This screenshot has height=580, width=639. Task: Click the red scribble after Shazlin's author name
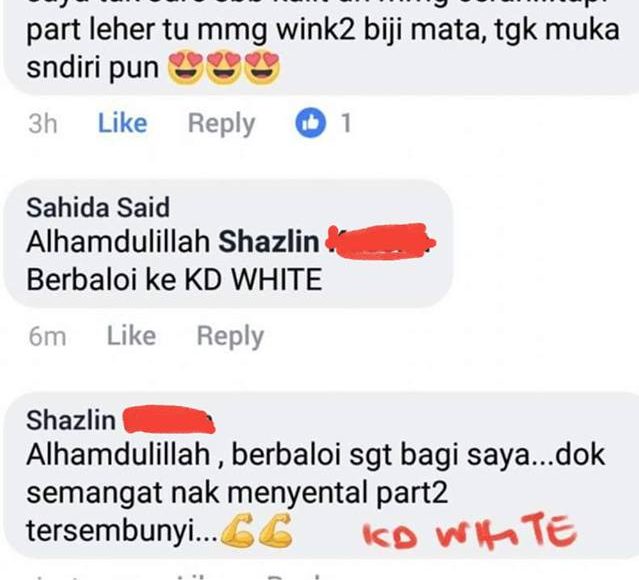[x=169, y=420]
